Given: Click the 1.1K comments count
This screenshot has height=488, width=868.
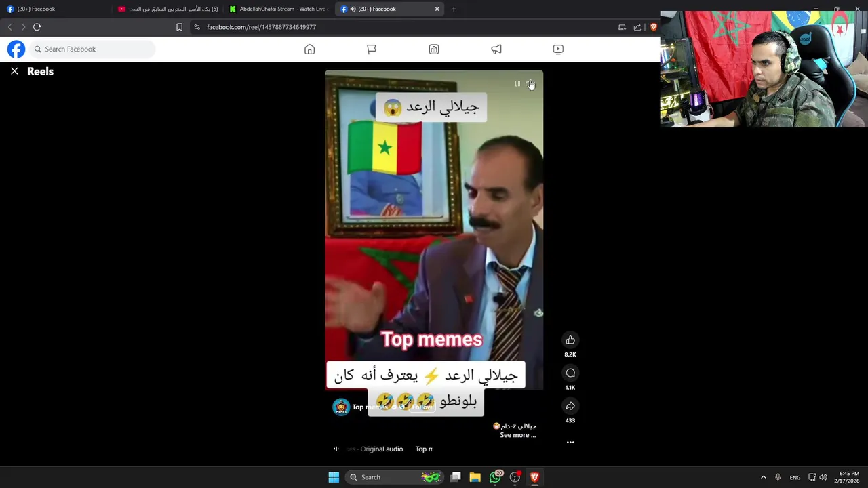Looking at the screenshot, I should pyautogui.click(x=570, y=388).
